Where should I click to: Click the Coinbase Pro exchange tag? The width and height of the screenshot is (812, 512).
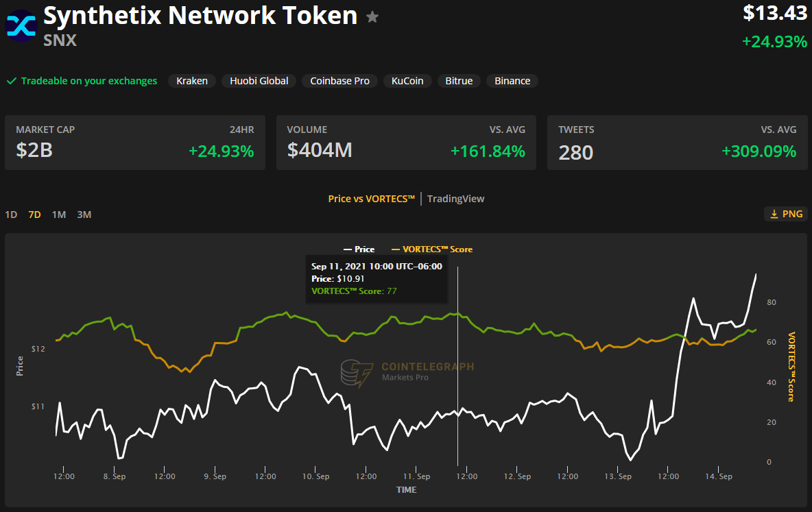pos(339,81)
